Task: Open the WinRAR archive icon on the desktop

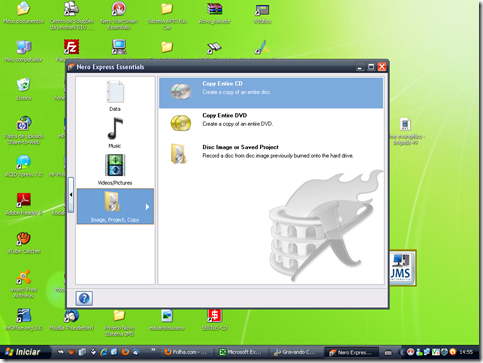Action: pyautogui.click(x=215, y=13)
